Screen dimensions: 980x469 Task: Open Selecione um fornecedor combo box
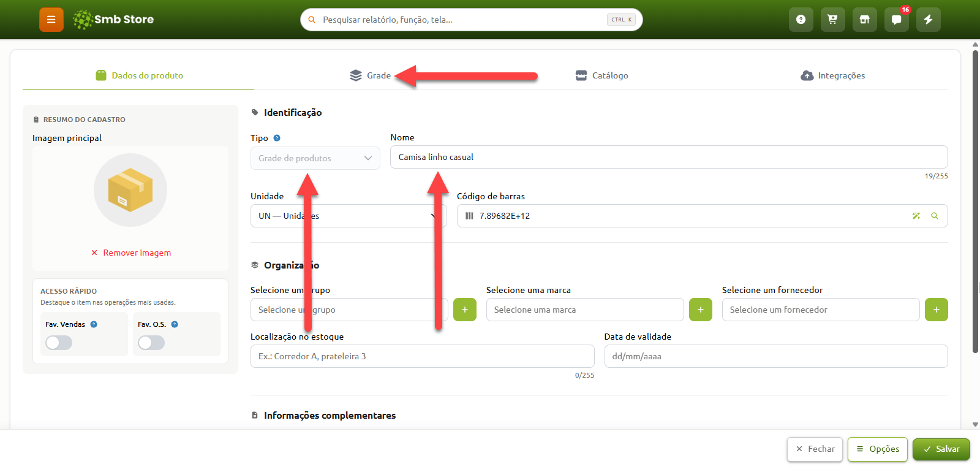[x=821, y=310]
